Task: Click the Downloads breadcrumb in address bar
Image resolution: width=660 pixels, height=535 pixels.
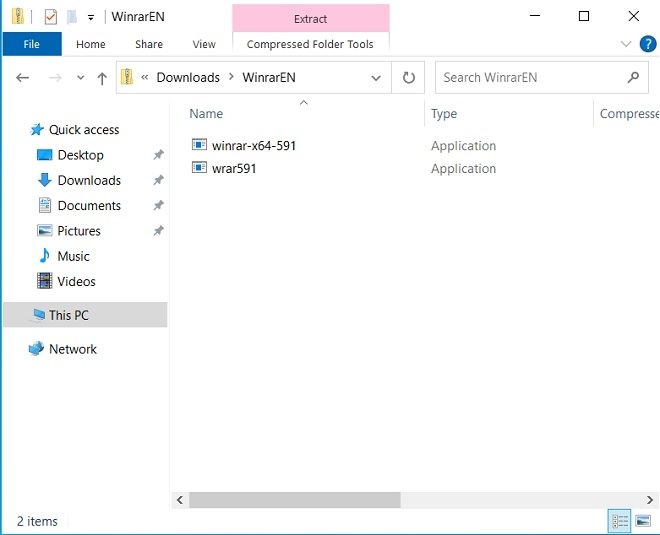Action: tap(188, 77)
